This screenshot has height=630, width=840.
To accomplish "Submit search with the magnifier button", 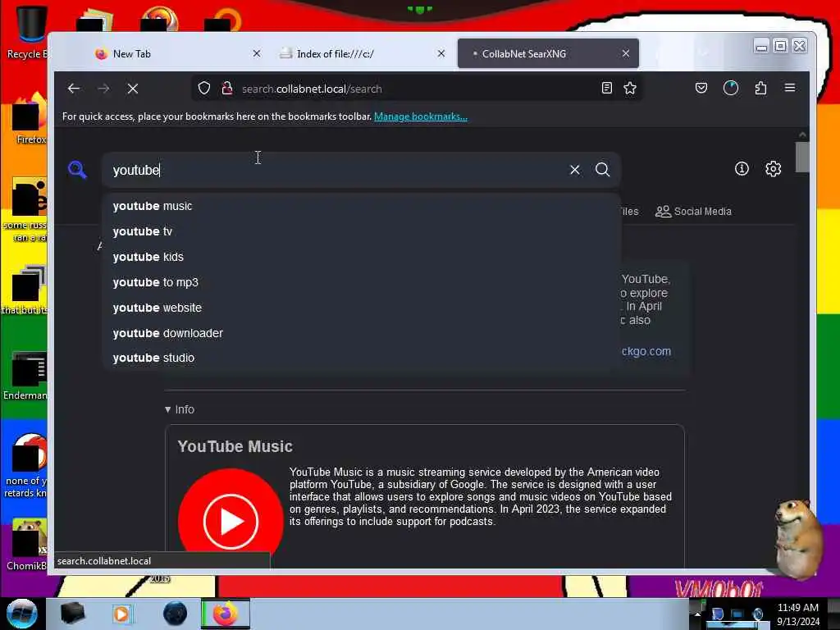I will pos(603,170).
